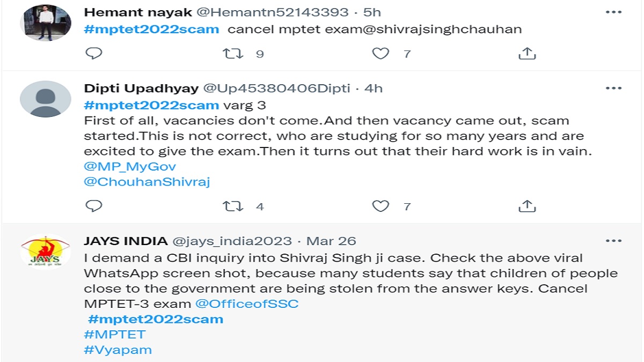Open more options on Hemant nayak's tweet
The image size is (644, 362).
613,12
